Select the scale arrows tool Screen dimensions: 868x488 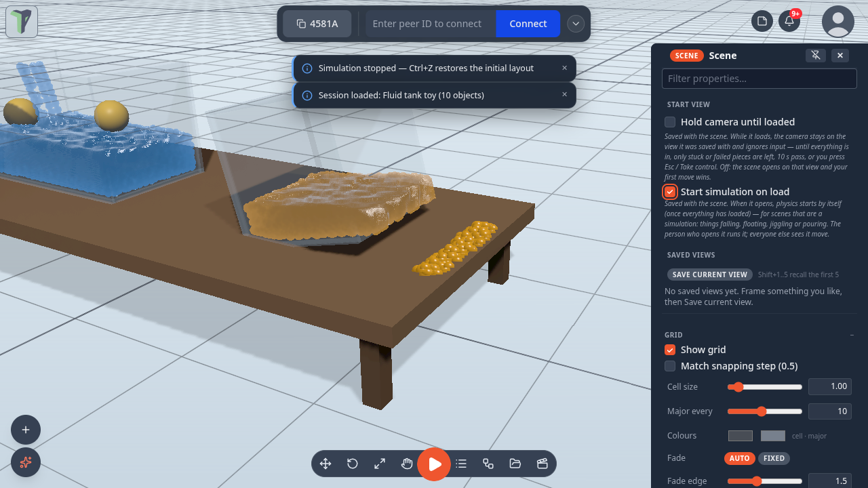pos(380,464)
